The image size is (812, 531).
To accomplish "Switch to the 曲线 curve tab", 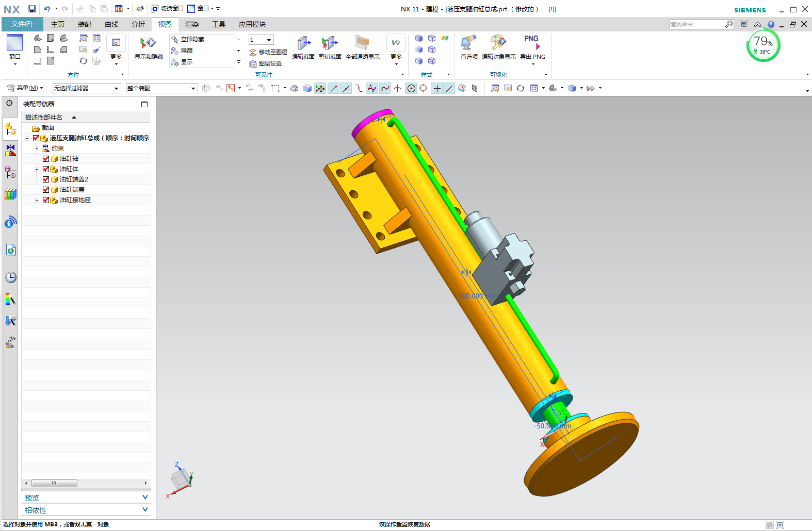I will (111, 24).
